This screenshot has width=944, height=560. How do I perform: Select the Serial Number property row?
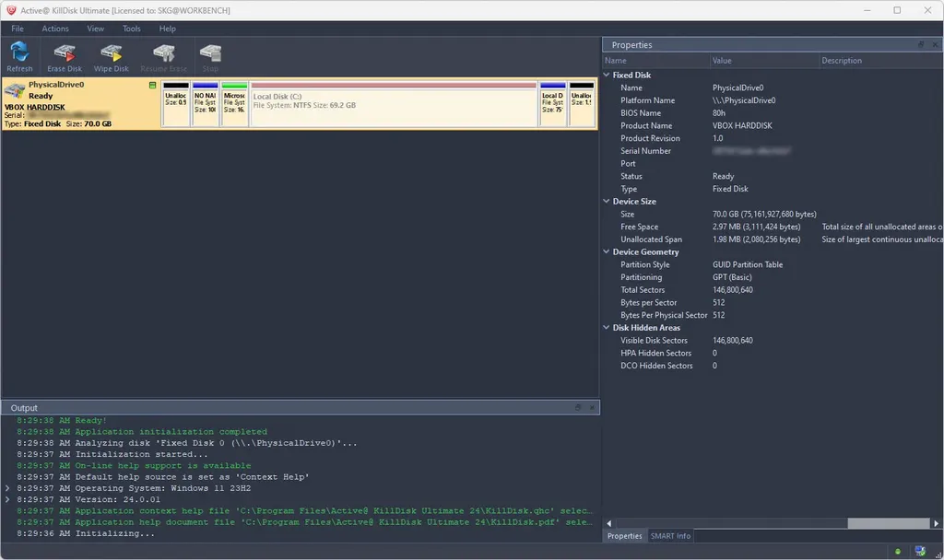click(x=773, y=151)
